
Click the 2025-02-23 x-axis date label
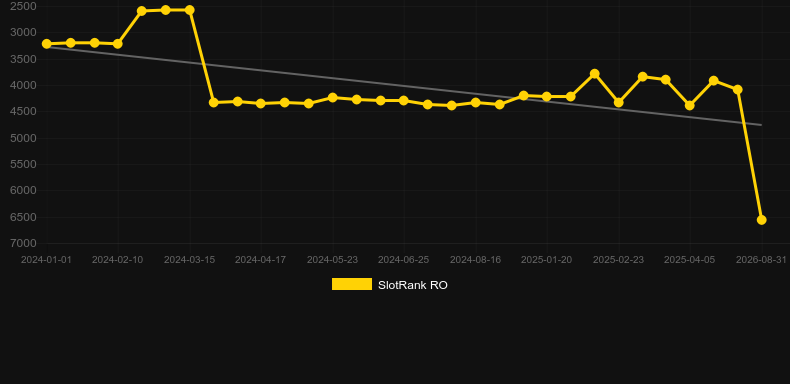pyautogui.click(x=618, y=260)
